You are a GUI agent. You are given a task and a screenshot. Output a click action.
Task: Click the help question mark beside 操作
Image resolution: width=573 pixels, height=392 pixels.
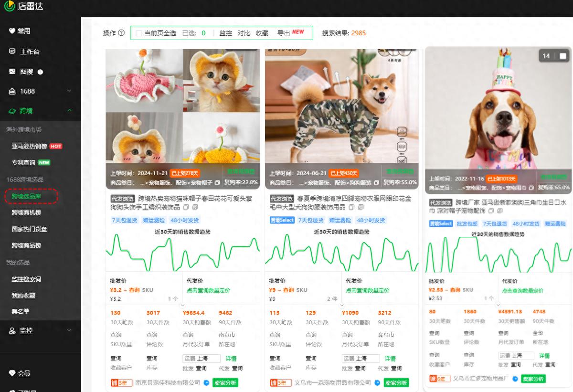(120, 33)
